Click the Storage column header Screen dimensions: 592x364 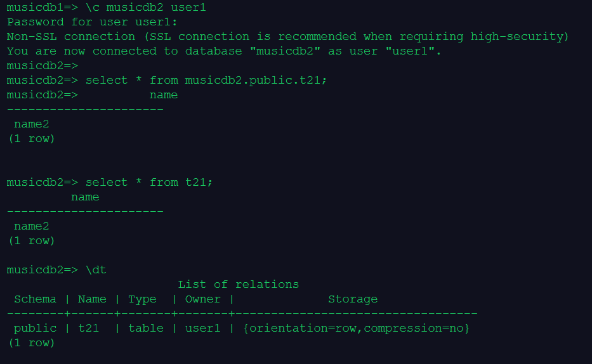click(x=353, y=299)
